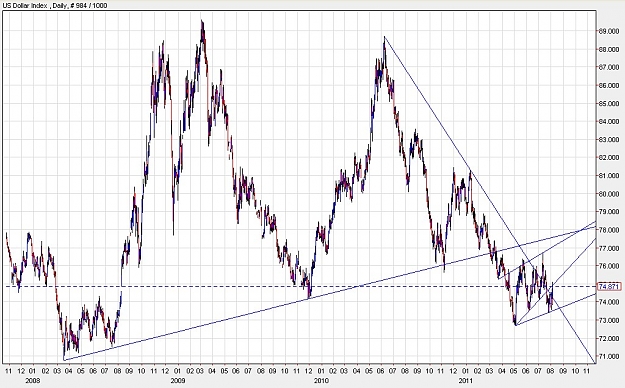Select the 77.000 price axis label
Image resolution: width=625 pixels, height=388 pixels.
[x=610, y=248]
